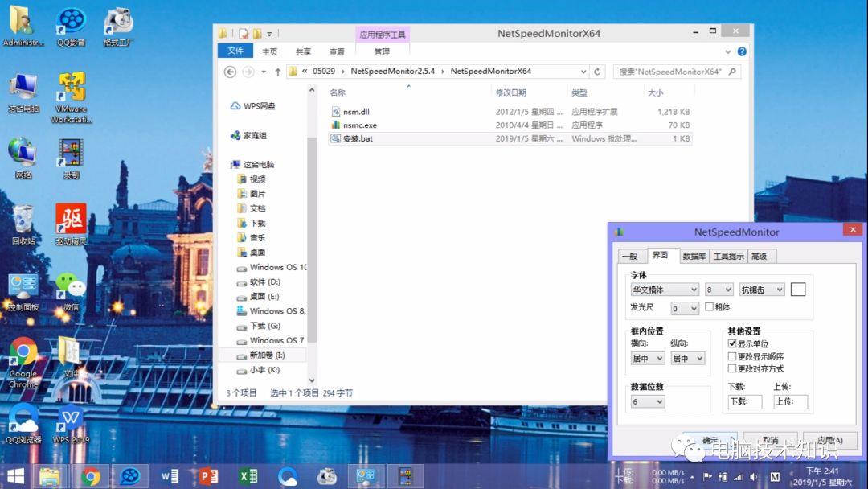868x489 pixels.
Task: Select the nsmc.exe file
Action: tap(360, 125)
